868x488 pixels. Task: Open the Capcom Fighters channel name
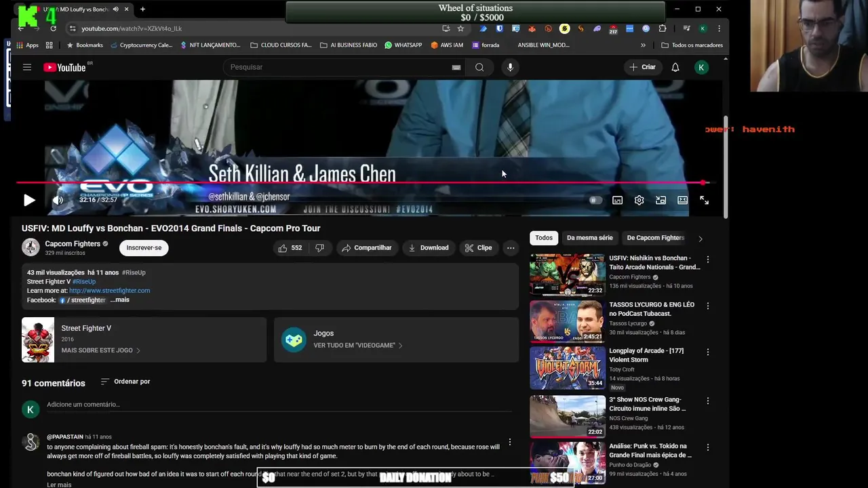click(x=73, y=243)
